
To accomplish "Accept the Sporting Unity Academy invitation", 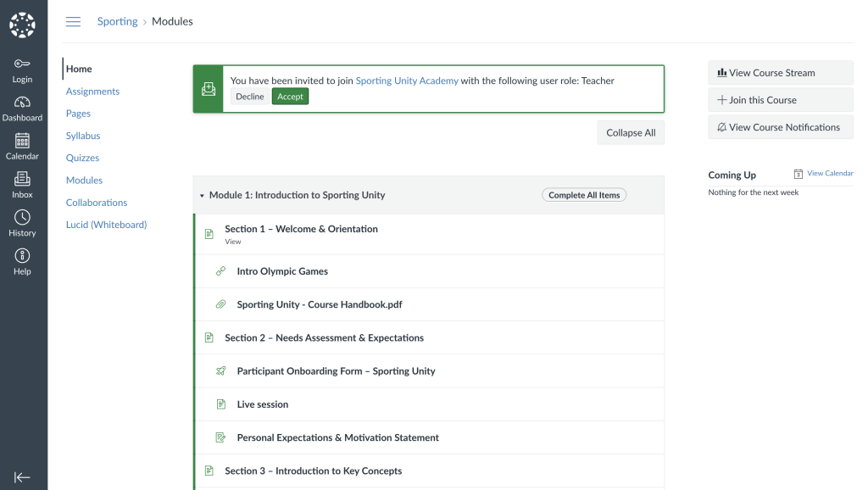I will point(290,97).
